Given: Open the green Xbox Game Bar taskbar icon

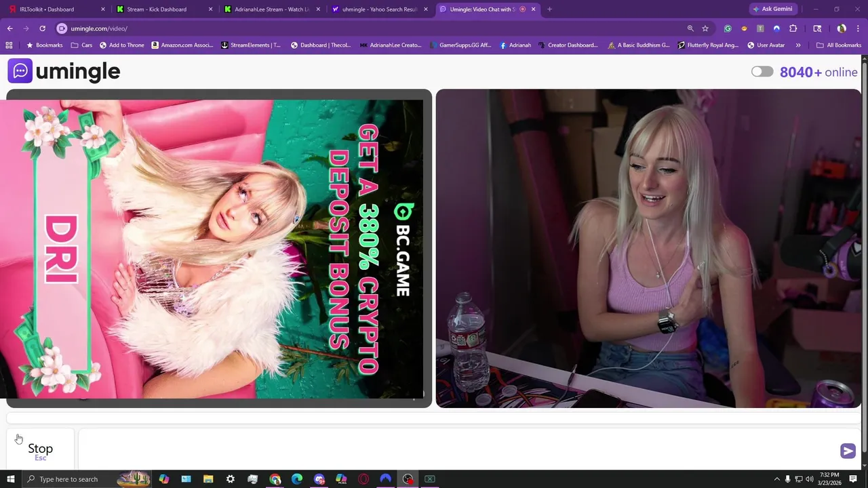Looking at the screenshot, I should point(429,479).
